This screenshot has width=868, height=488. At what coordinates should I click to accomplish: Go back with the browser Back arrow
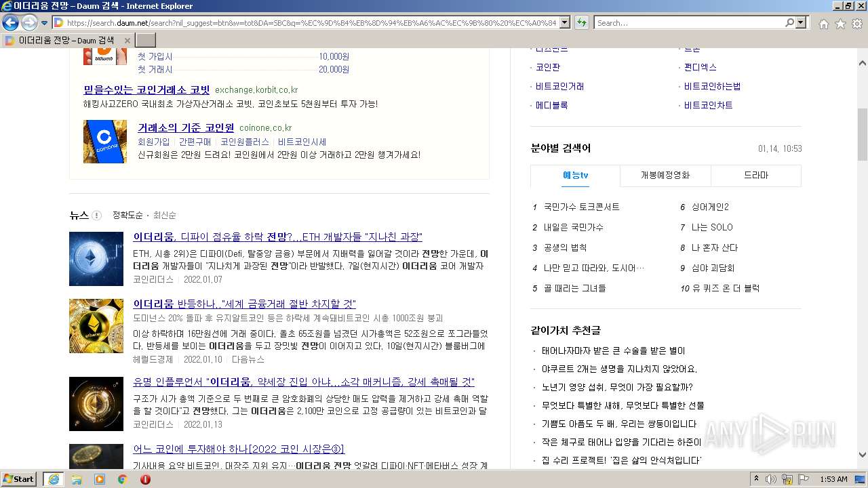pos(9,23)
